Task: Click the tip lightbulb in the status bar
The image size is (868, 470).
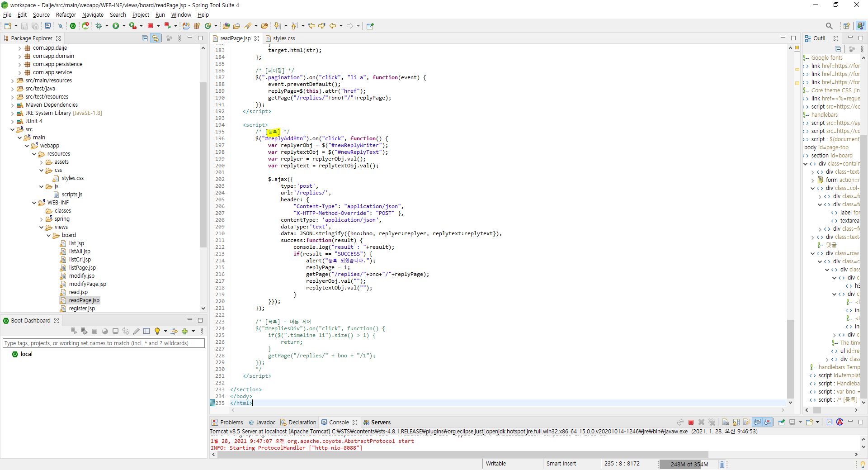Action: click(x=863, y=465)
